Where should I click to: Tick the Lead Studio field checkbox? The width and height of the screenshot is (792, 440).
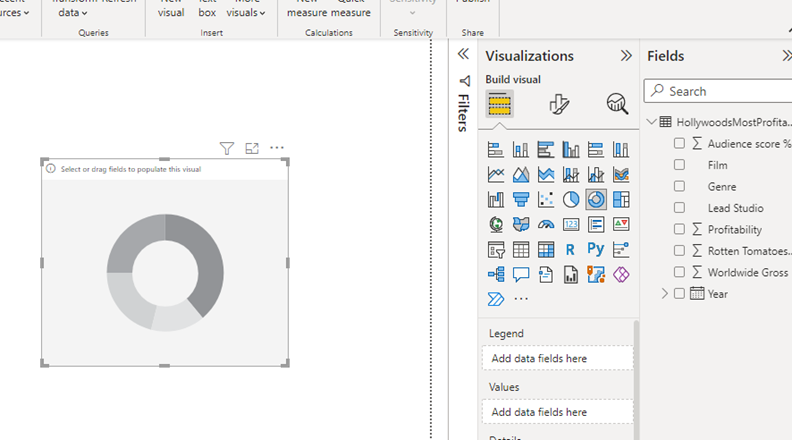(679, 208)
